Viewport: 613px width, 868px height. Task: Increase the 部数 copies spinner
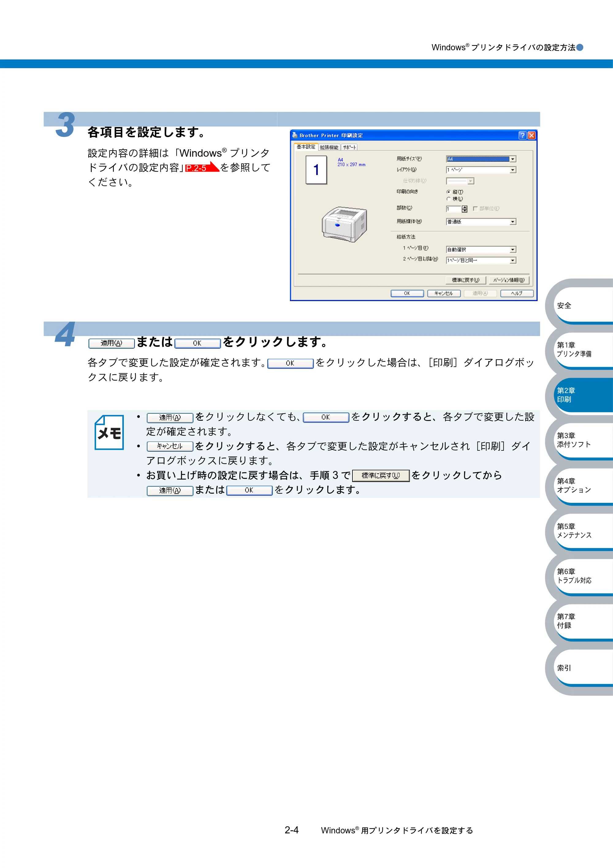[x=464, y=207]
